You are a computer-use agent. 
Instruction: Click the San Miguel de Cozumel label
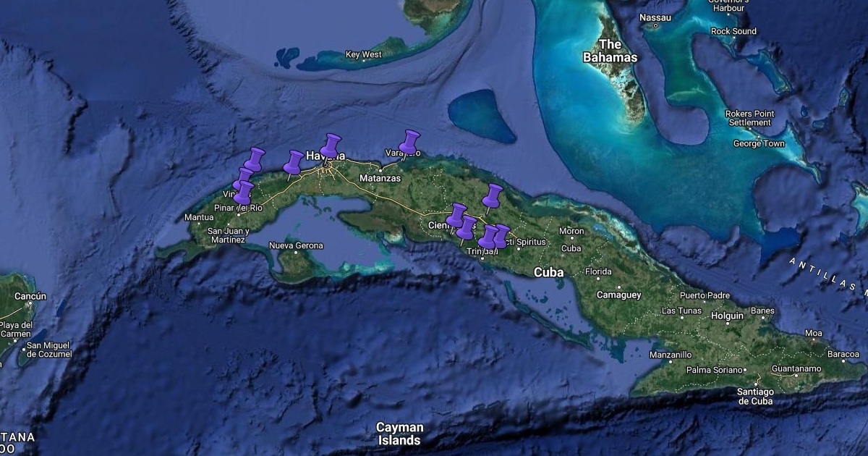[x=49, y=349]
